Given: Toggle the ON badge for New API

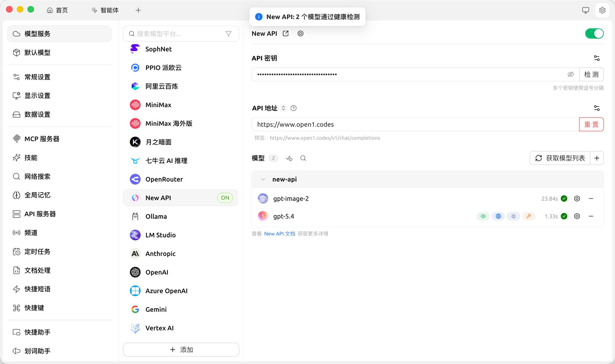Looking at the screenshot, I should (x=225, y=198).
